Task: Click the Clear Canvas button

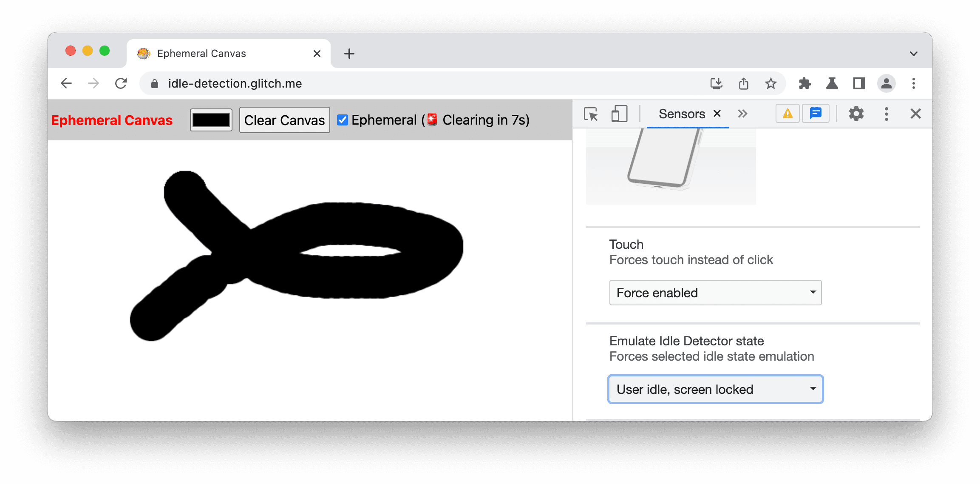Action: coord(284,120)
